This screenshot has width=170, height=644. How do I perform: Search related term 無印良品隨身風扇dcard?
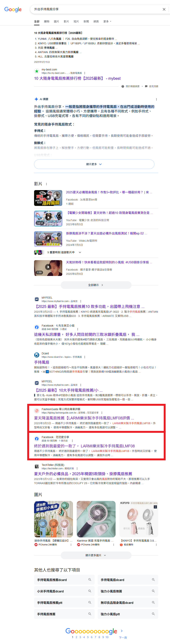(x=128, y=603)
